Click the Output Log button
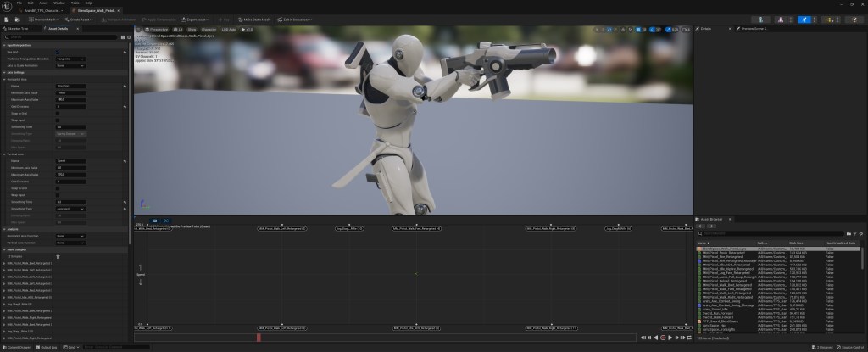This screenshot has height=352, width=868. (47, 347)
